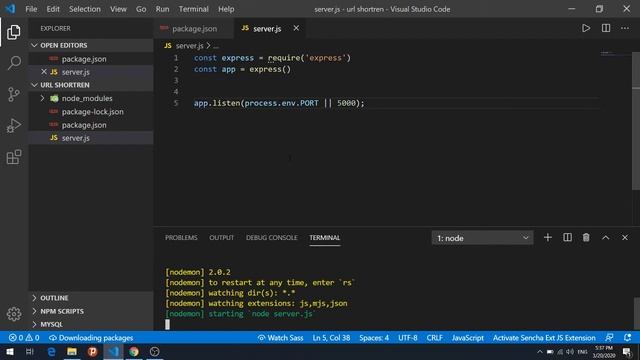Click the VS Code logo icon in title bar

coord(10,9)
